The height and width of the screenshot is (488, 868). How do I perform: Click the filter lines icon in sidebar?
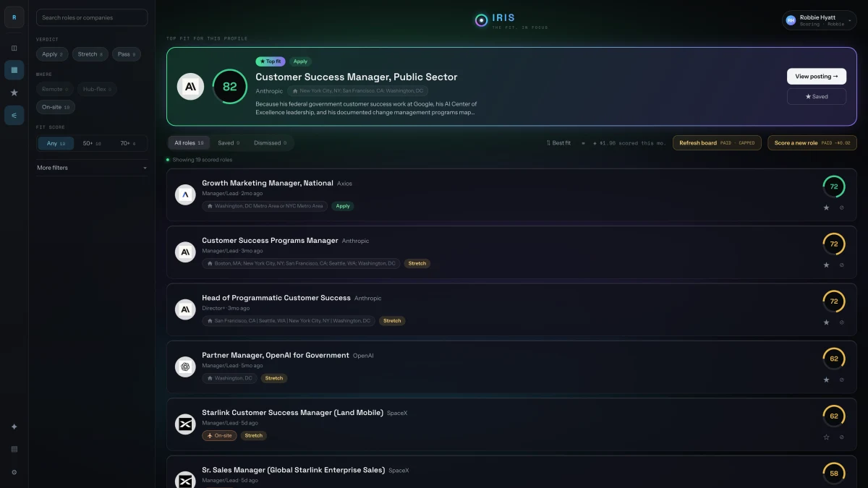point(14,115)
